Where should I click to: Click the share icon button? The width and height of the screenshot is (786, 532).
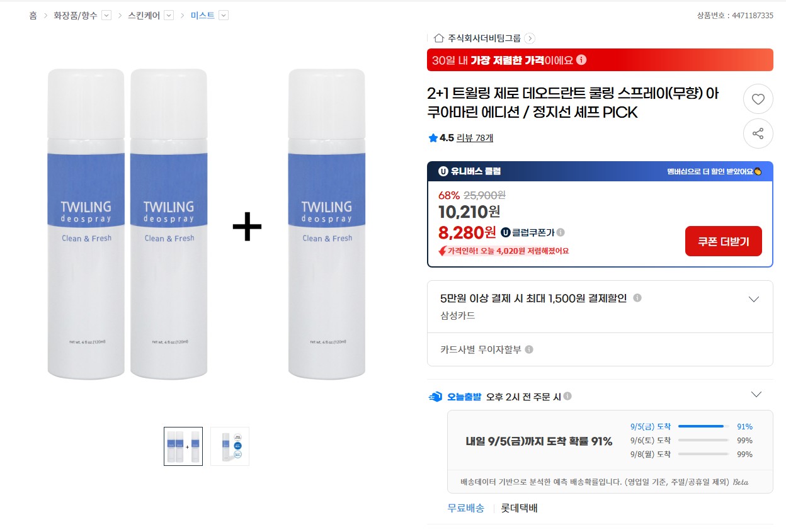[758, 133]
